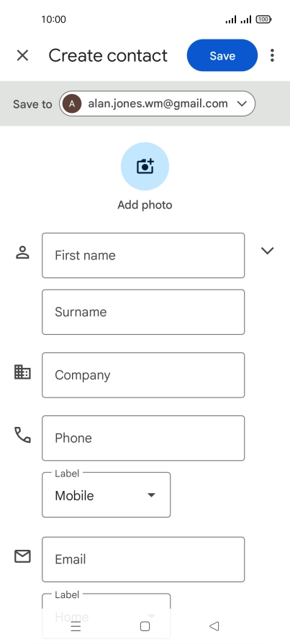Image resolution: width=290 pixels, height=644 pixels.
Task: Save the new contact
Action: 222,55
